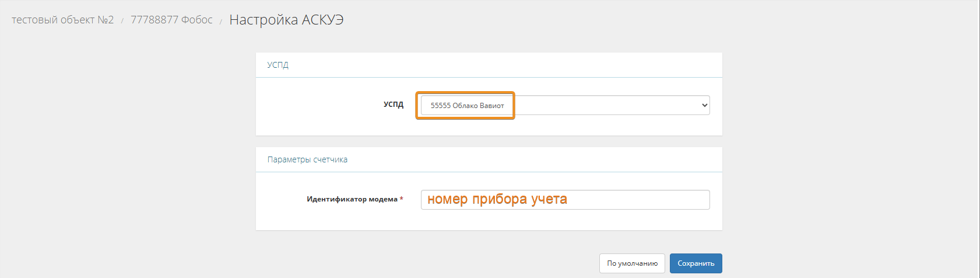Screen dimensions: 980x278
Task: Reset with the "По умолчанию" button
Action: 632,263
